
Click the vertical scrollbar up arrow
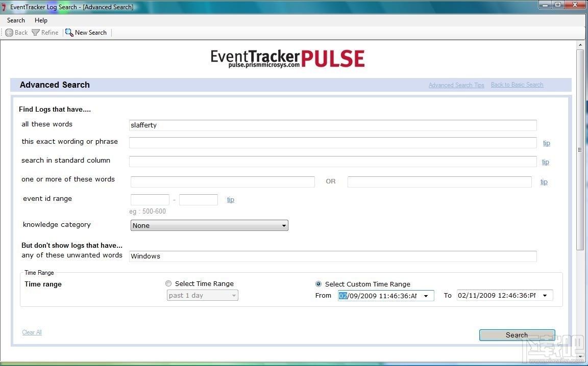click(x=580, y=45)
